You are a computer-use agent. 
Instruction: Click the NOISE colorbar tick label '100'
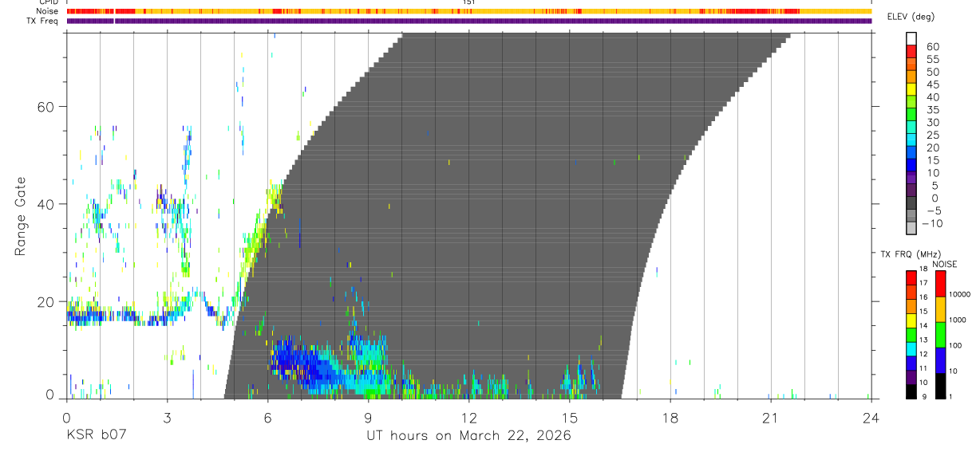click(957, 345)
